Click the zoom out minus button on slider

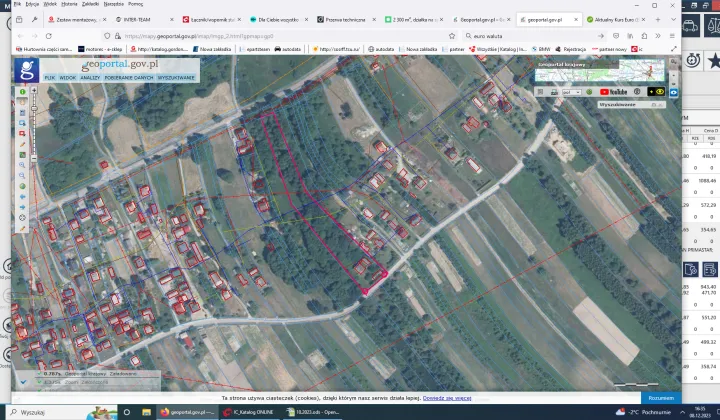[34, 158]
